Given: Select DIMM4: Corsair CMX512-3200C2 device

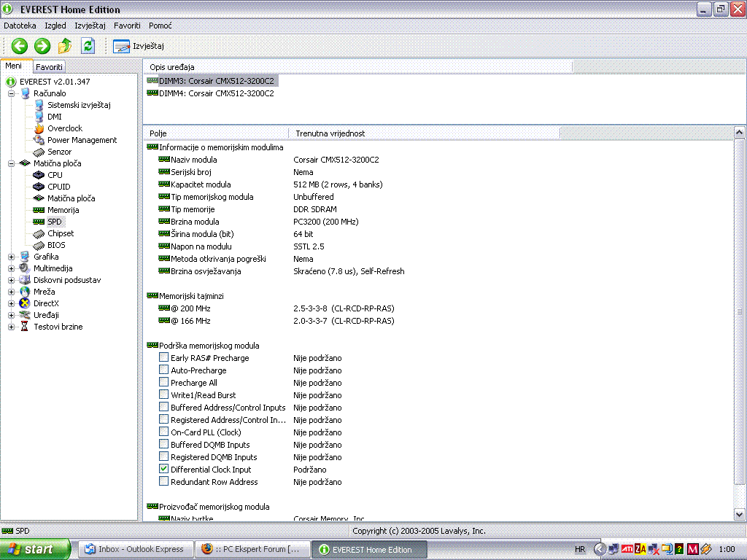Looking at the screenshot, I should [216, 93].
